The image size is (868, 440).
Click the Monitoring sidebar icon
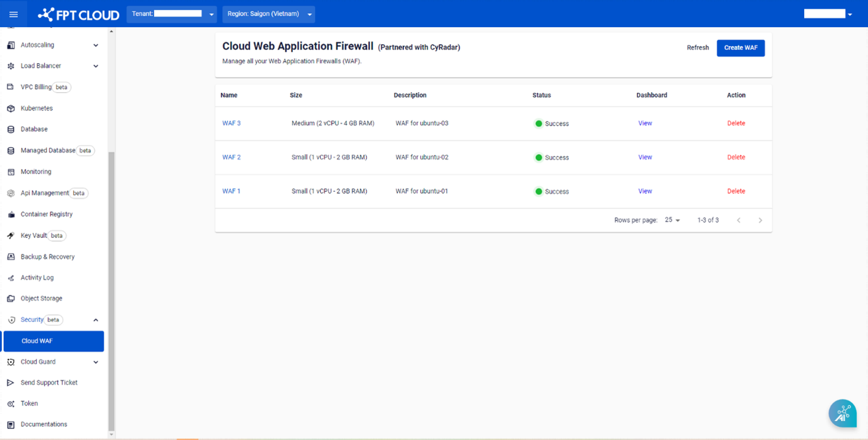tap(11, 172)
